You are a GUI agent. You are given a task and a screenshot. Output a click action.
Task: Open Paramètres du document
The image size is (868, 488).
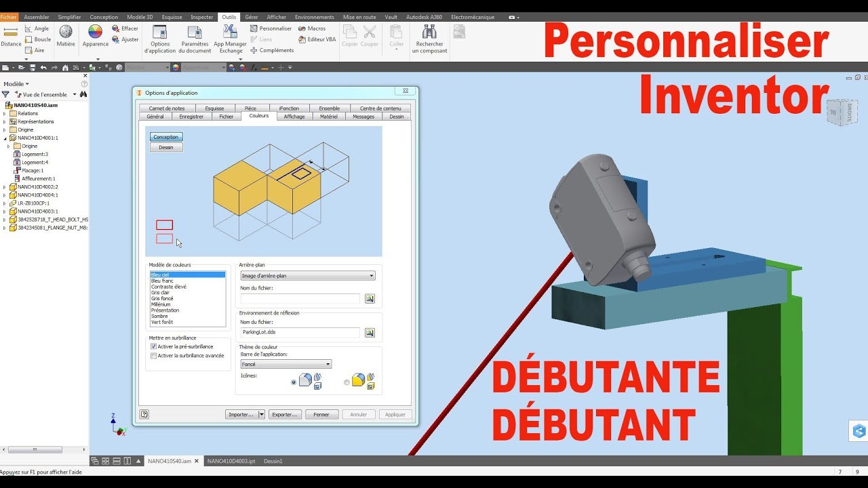click(195, 39)
